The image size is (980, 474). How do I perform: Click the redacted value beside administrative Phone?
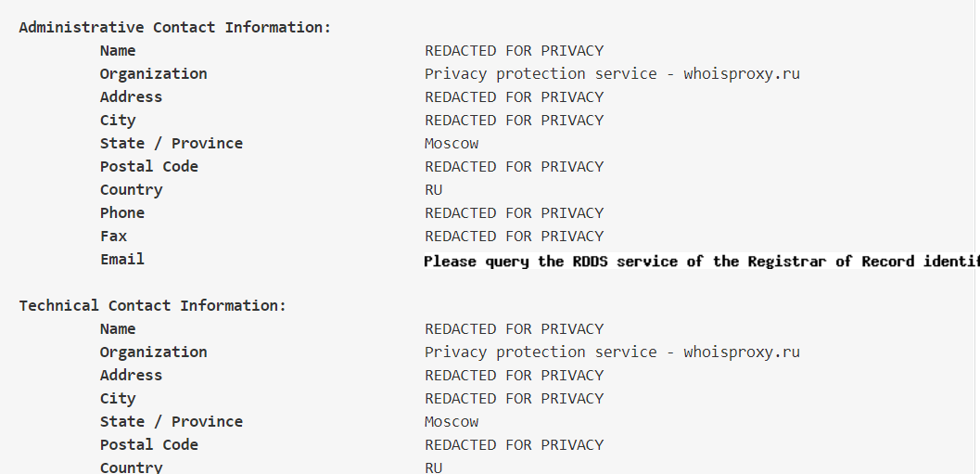(514, 213)
